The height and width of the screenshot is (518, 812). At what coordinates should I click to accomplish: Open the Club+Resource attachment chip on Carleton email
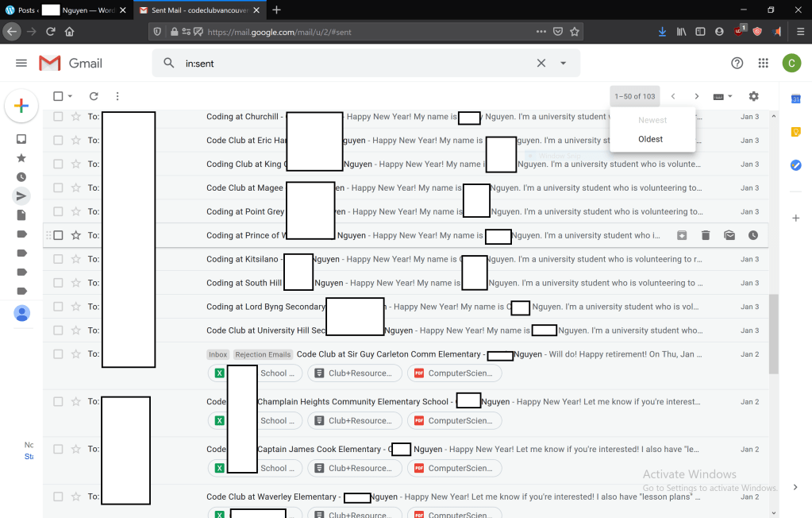pyautogui.click(x=352, y=373)
